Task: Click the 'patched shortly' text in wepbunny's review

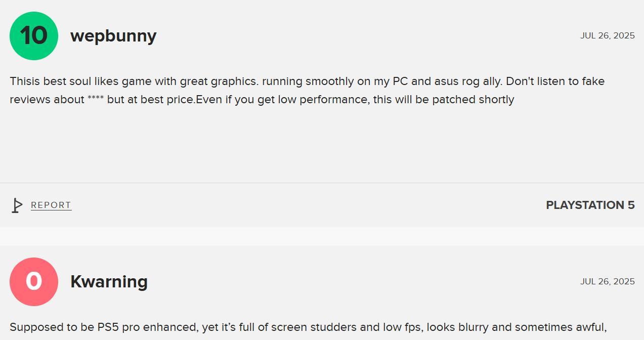Action: (x=473, y=100)
